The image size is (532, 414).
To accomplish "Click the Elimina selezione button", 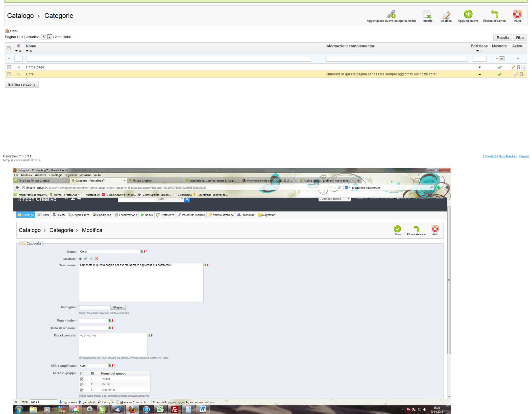I will (22, 85).
